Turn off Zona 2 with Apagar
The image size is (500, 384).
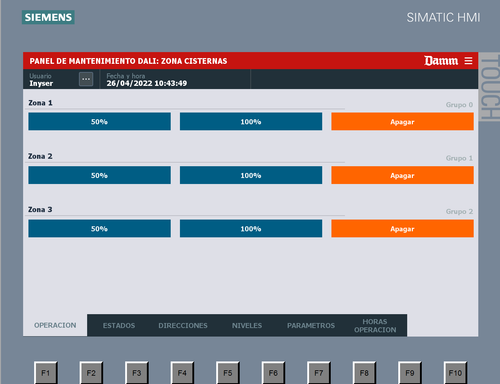pyautogui.click(x=402, y=175)
